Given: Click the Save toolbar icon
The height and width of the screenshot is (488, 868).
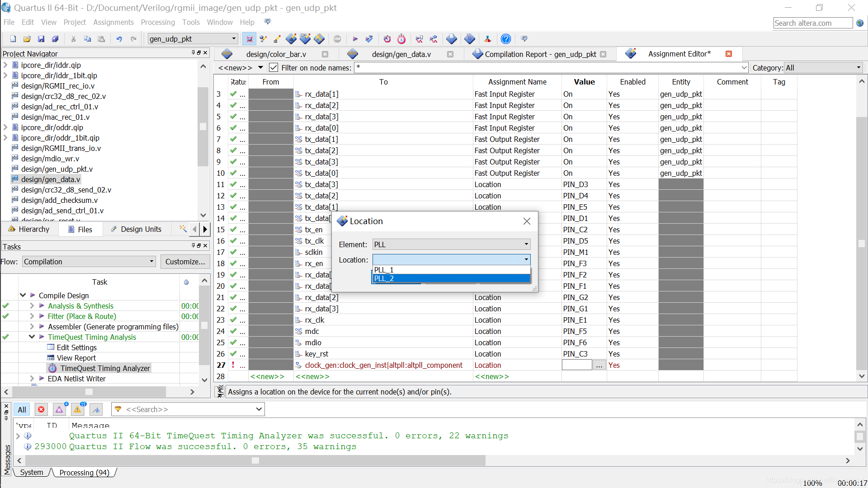Looking at the screenshot, I should click(41, 39).
